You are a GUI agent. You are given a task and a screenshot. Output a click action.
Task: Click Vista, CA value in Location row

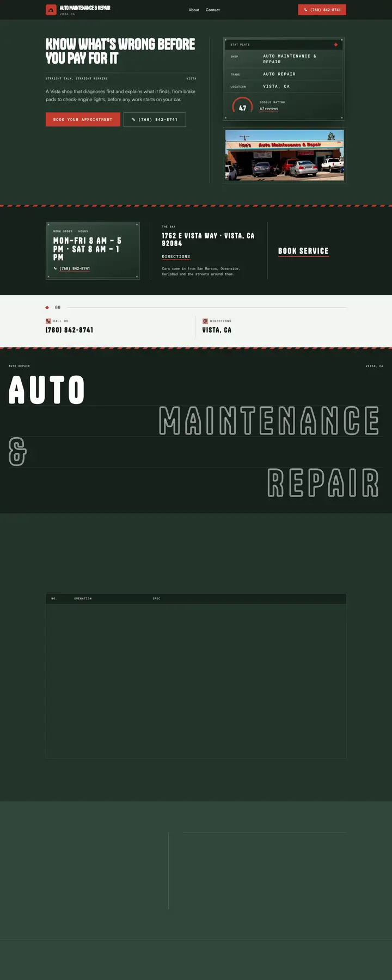[x=277, y=87]
